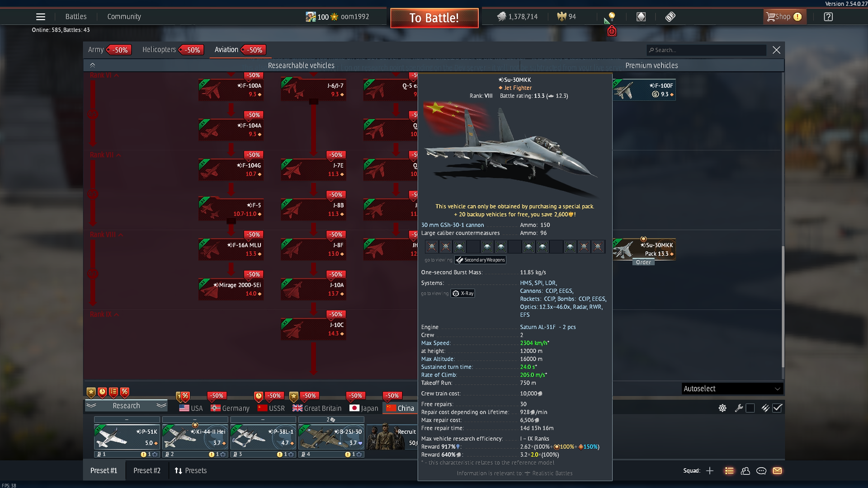Click the battle tasks list icon

729,471
